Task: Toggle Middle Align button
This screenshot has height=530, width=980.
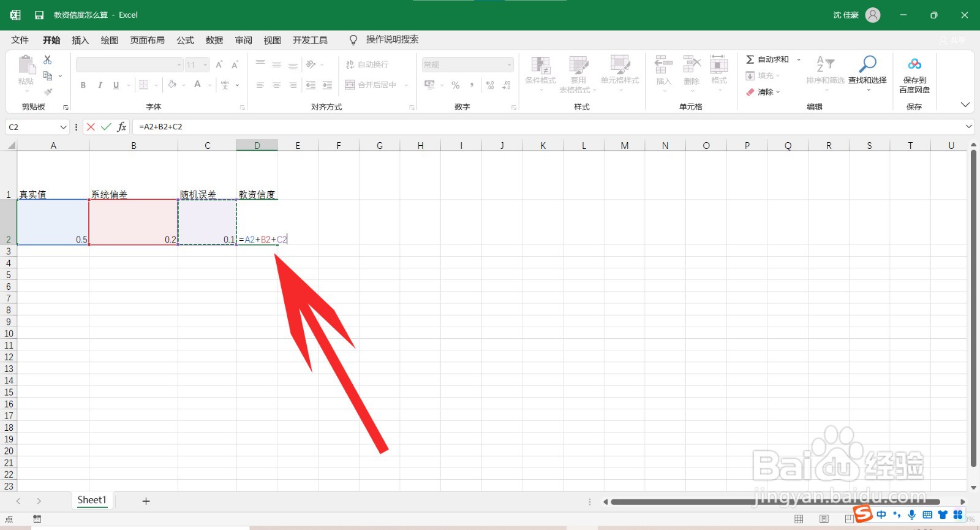Action: [277, 64]
